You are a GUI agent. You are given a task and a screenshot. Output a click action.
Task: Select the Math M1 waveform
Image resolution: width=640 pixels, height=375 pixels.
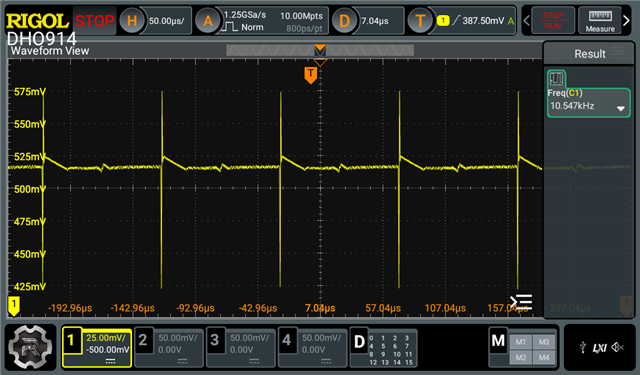(520, 342)
